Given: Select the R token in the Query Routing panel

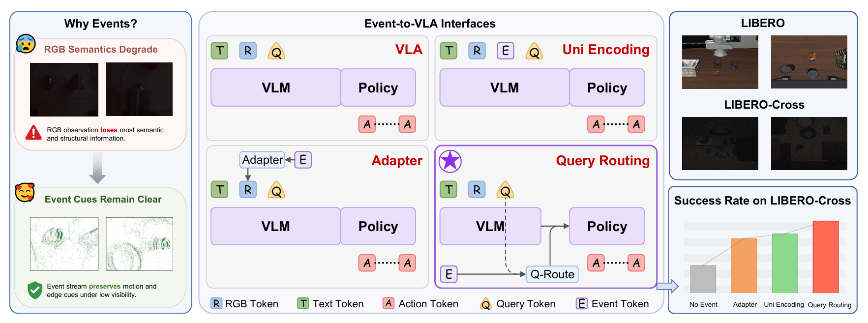Looking at the screenshot, I should pos(477,189).
